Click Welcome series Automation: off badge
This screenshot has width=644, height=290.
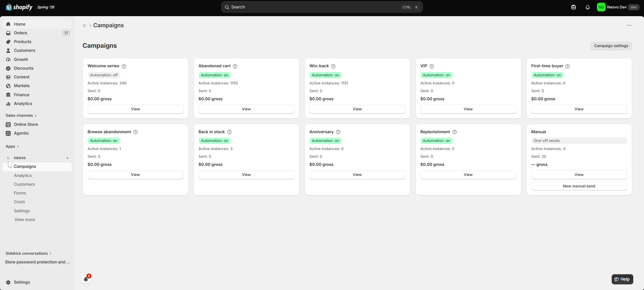pos(104,75)
